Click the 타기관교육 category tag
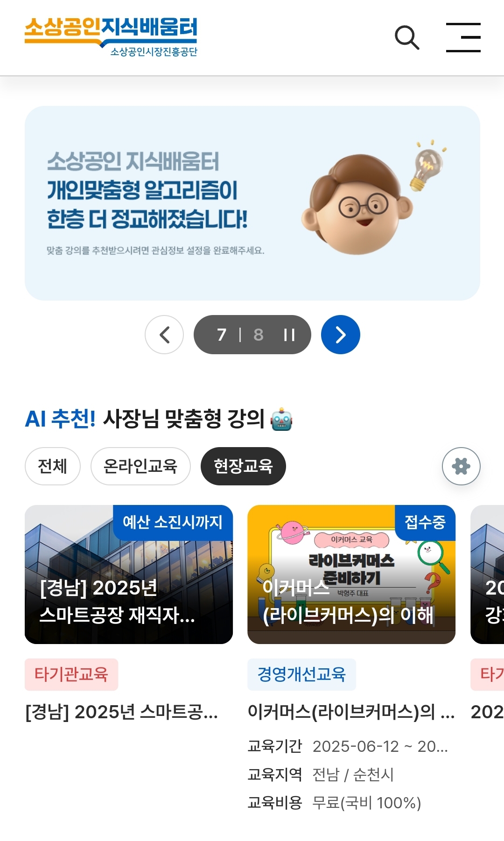This screenshot has height=841, width=504. 71,674
